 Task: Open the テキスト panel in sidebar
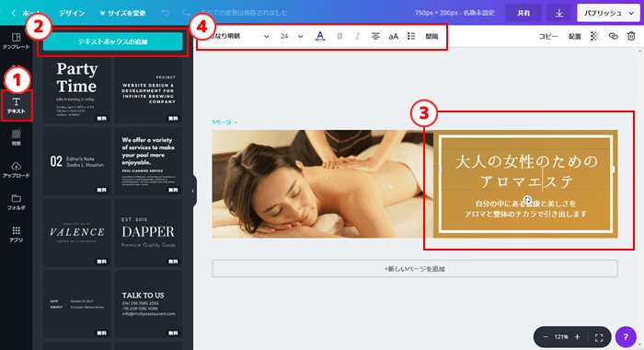coord(16,105)
